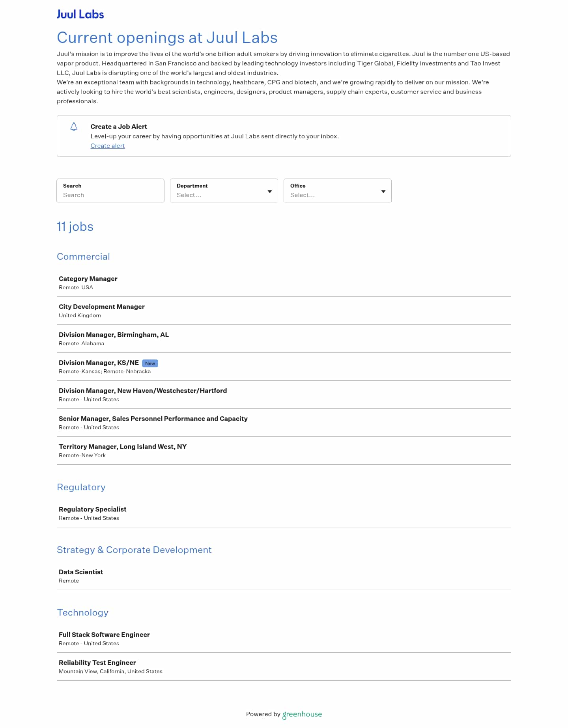Click the Department dropdown arrow

click(270, 192)
